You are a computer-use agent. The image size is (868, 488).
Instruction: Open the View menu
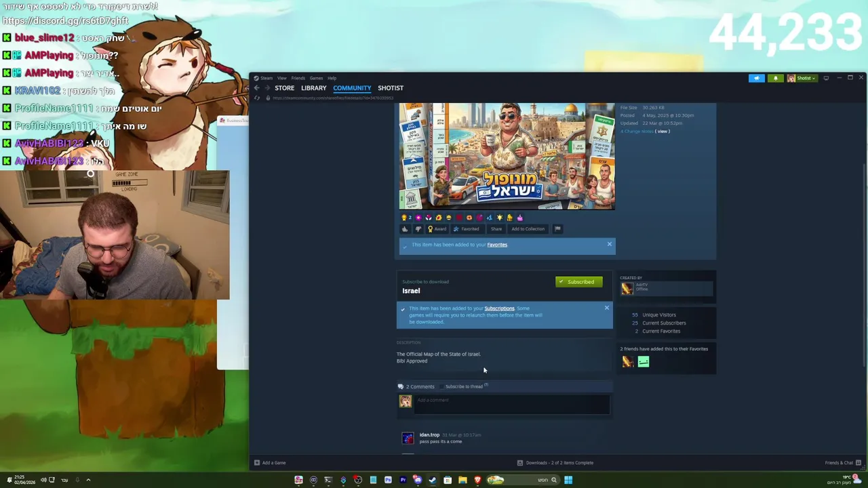281,78
